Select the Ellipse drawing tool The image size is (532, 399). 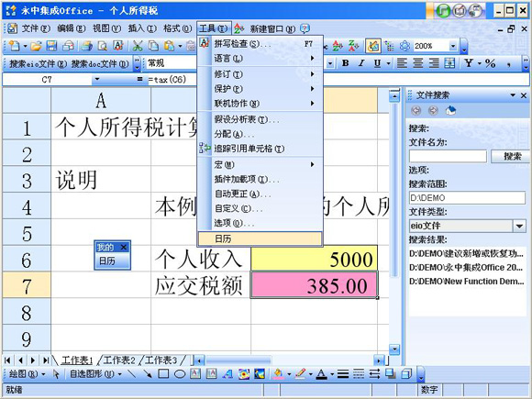coord(180,374)
